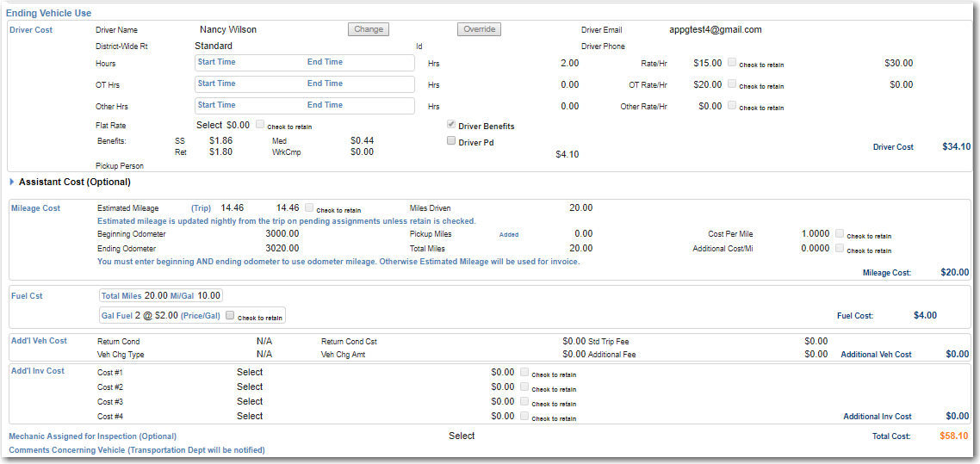Open the Cost #2 Select dropdown
Image resolution: width=980 pixels, height=464 pixels.
pos(250,387)
